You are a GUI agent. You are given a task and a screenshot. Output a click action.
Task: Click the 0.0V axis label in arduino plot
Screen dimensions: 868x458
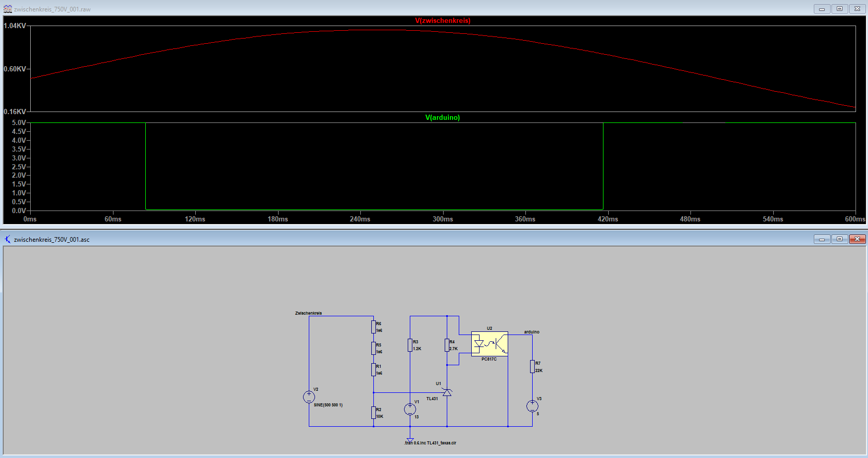tap(19, 211)
